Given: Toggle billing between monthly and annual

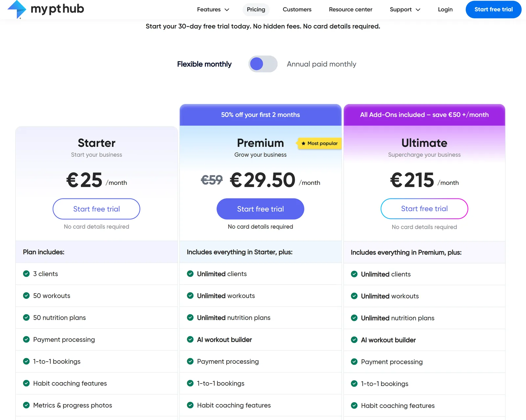Looking at the screenshot, I should click(263, 64).
